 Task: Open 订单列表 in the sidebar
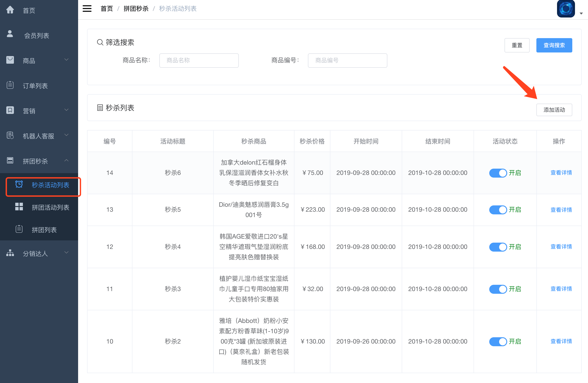coord(39,86)
